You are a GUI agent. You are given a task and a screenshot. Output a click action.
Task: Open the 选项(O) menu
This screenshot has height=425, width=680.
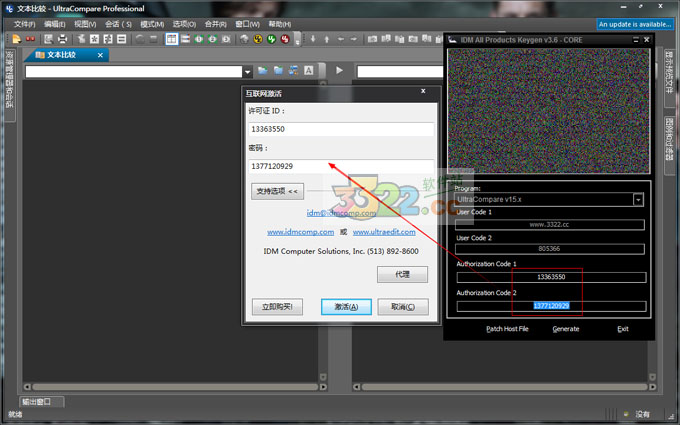click(x=184, y=24)
